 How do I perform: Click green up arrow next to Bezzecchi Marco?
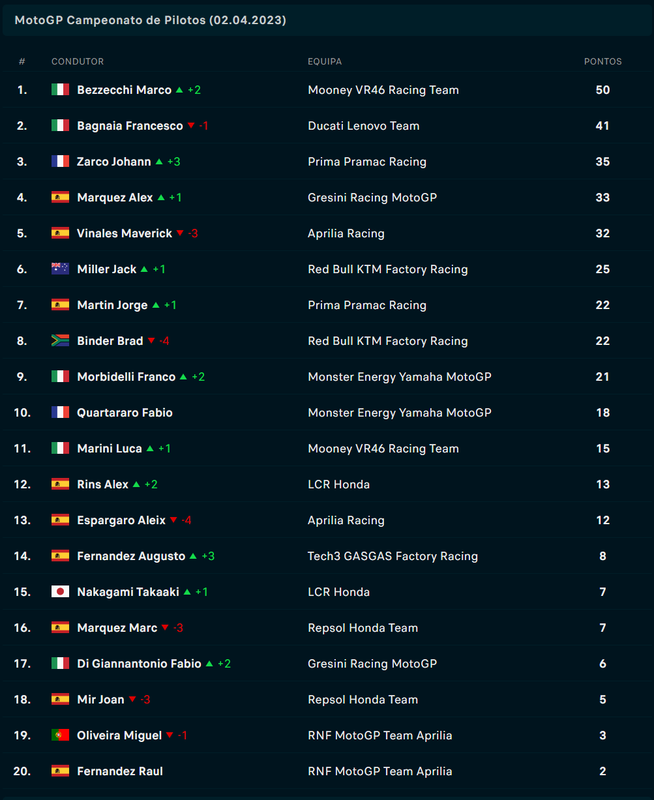click(x=180, y=90)
